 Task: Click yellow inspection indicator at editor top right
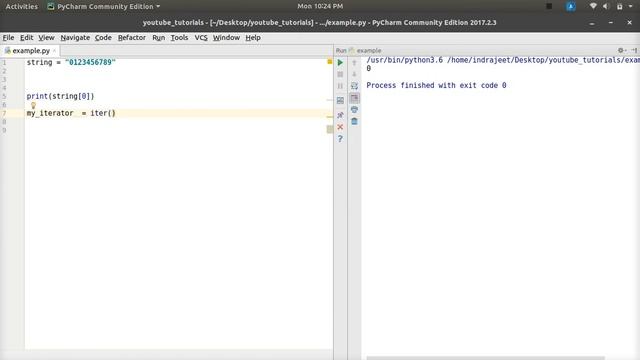330,62
